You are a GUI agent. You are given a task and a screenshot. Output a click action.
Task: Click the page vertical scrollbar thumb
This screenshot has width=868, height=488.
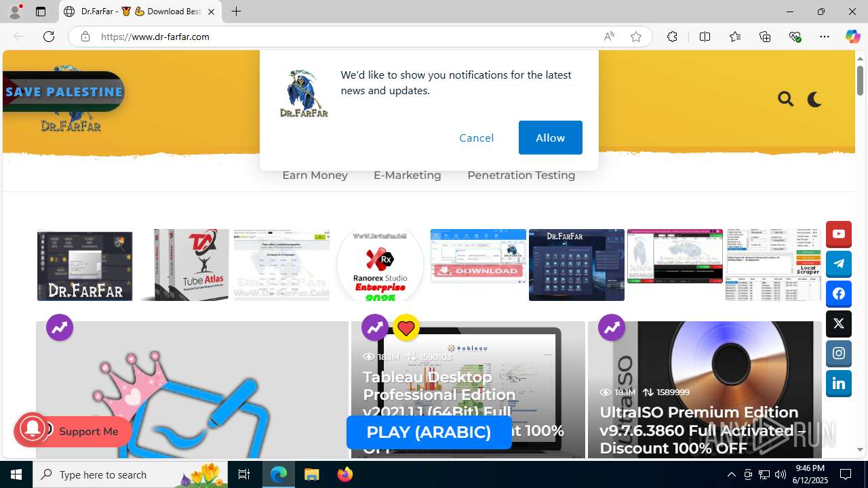[860, 82]
